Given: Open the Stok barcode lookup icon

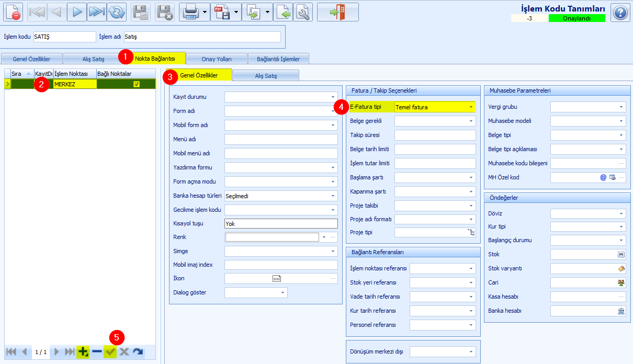Looking at the screenshot, I should click(x=621, y=254).
